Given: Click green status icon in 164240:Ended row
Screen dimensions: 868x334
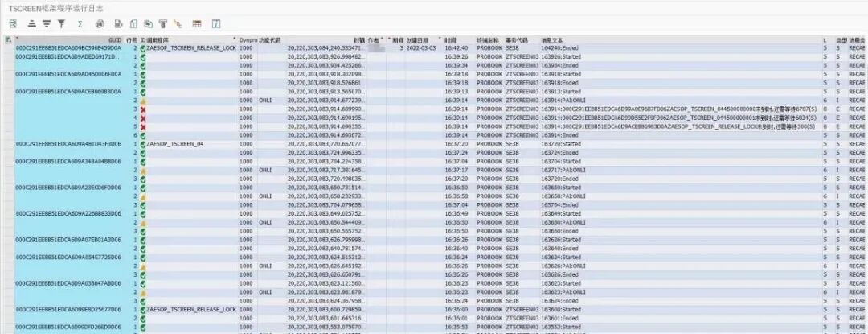Looking at the screenshot, I should click(x=143, y=48).
